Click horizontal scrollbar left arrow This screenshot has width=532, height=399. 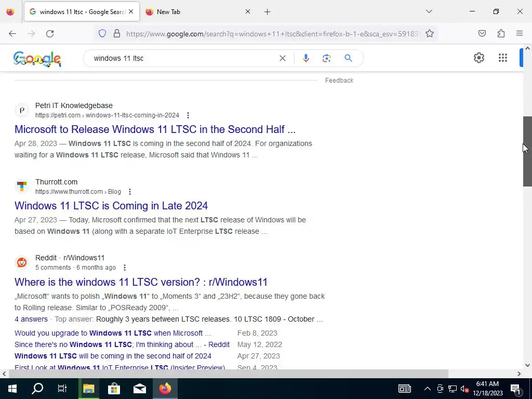pos(4,374)
